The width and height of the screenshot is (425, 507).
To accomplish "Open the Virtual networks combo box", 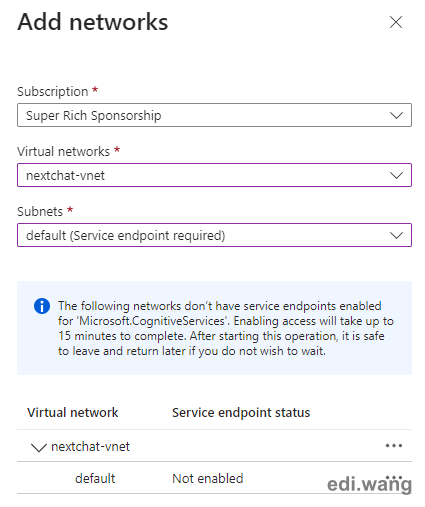I will (x=214, y=175).
